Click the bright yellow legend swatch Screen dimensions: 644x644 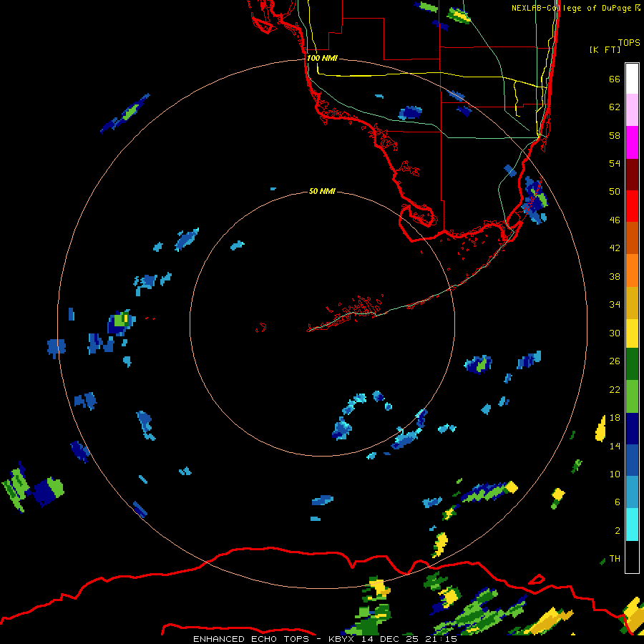point(632,333)
